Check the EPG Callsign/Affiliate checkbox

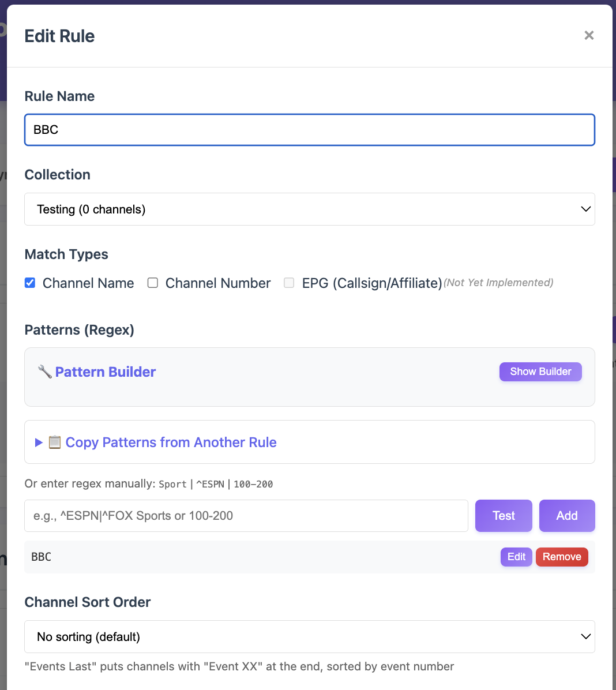coord(289,283)
